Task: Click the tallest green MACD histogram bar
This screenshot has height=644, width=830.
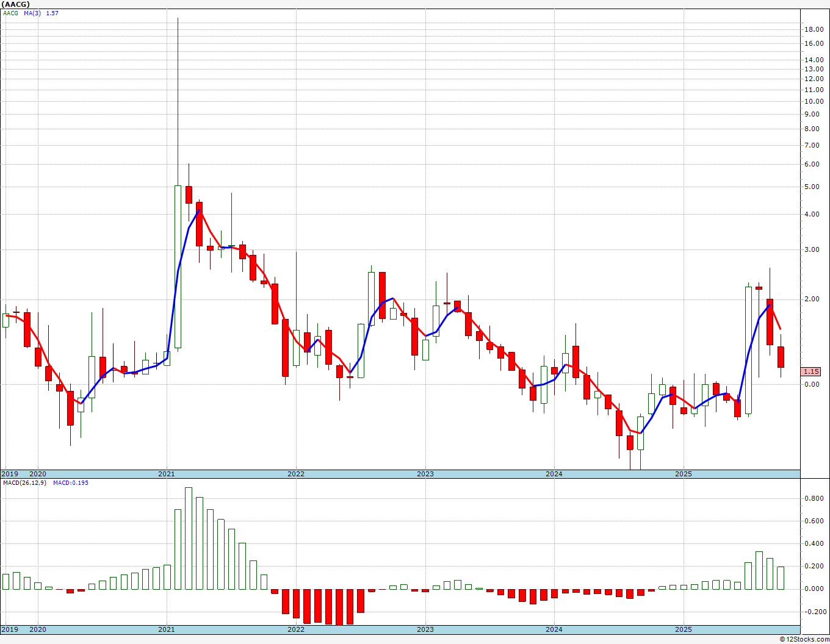Action: tap(189, 538)
